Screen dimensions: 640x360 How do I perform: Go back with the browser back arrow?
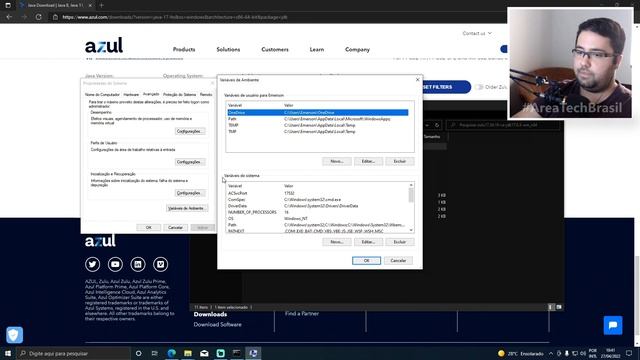click(9, 17)
